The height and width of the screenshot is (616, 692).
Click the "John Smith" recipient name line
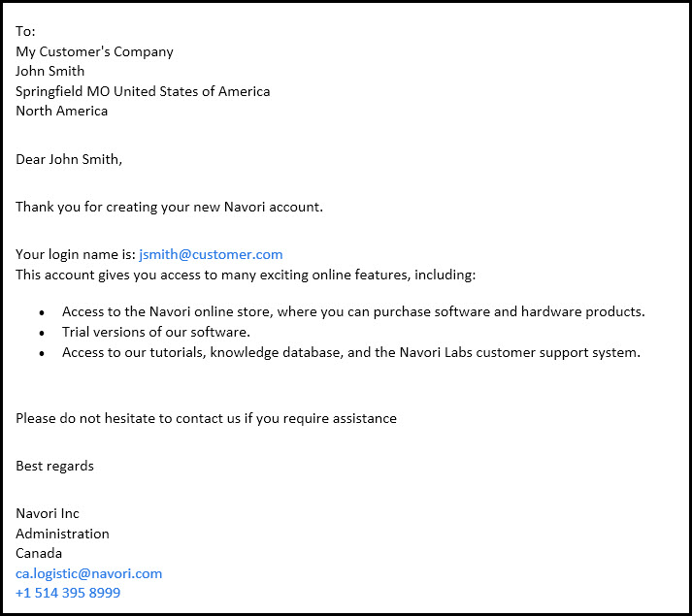point(49,71)
